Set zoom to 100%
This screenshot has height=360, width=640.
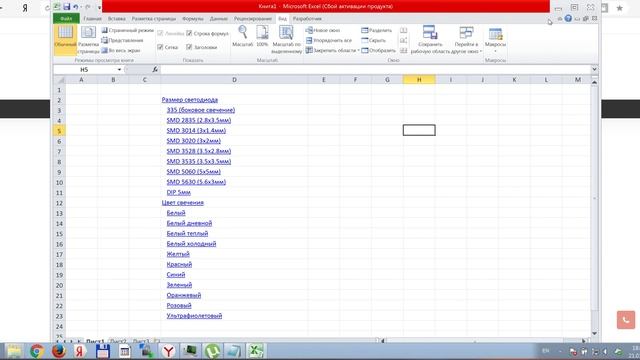click(262, 36)
